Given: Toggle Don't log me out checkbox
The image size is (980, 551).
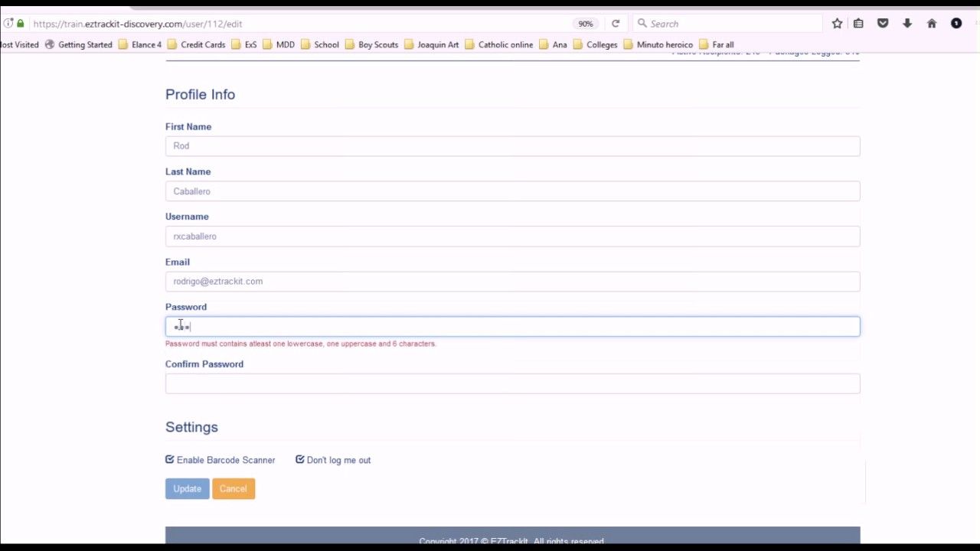Looking at the screenshot, I should pos(300,460).
